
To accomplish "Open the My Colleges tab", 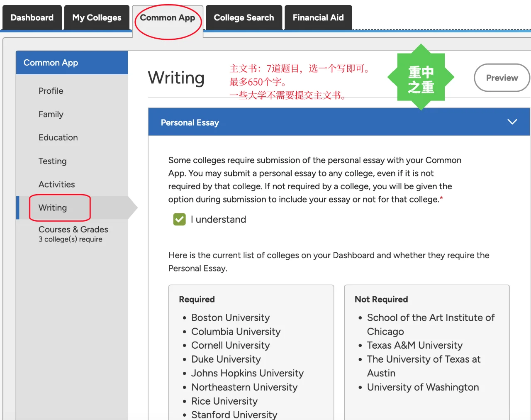I will pos(97,17).
